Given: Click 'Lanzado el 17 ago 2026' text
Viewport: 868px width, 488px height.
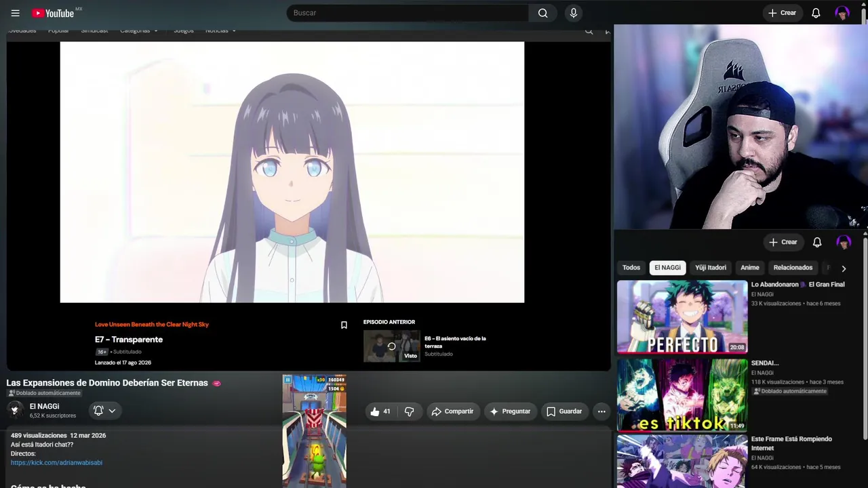Looking at the screenshot, I should tap(123, 363).
